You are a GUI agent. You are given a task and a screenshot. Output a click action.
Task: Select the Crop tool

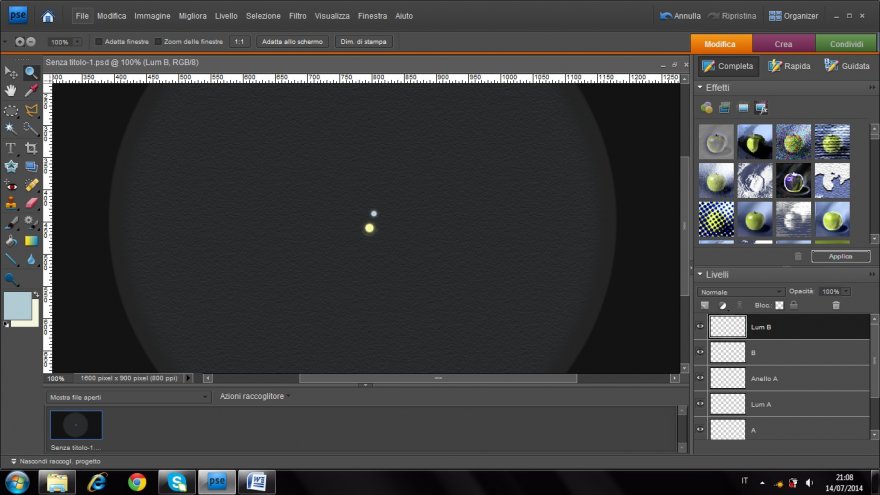pos(31,148)
